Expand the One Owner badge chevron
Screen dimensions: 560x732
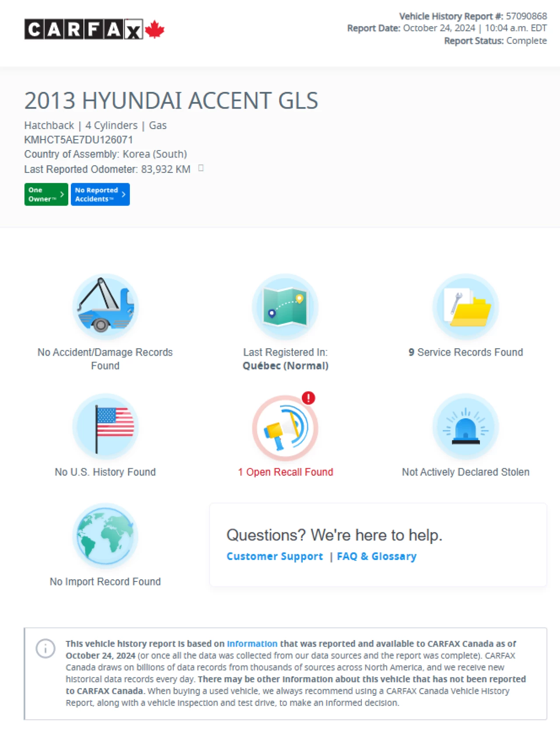tap(62, 194)
